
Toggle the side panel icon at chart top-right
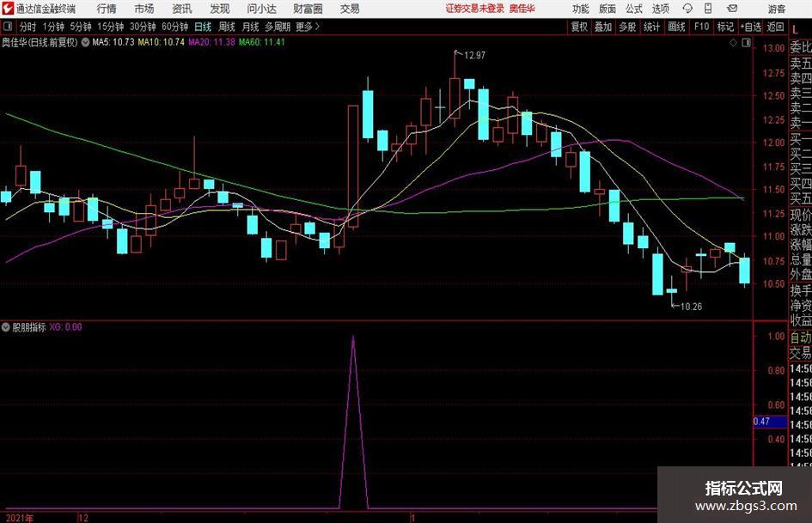tap(746, 43)
